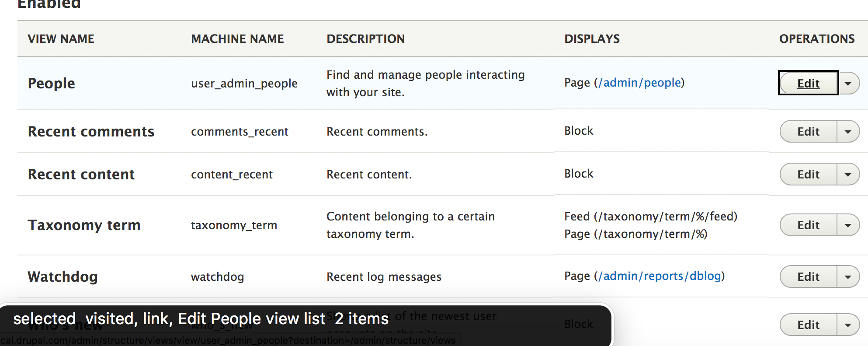This screenshot has height=346, width=868.
Task: Open operations dropdown for Taxonomy term
Action: tap(848, 225)
